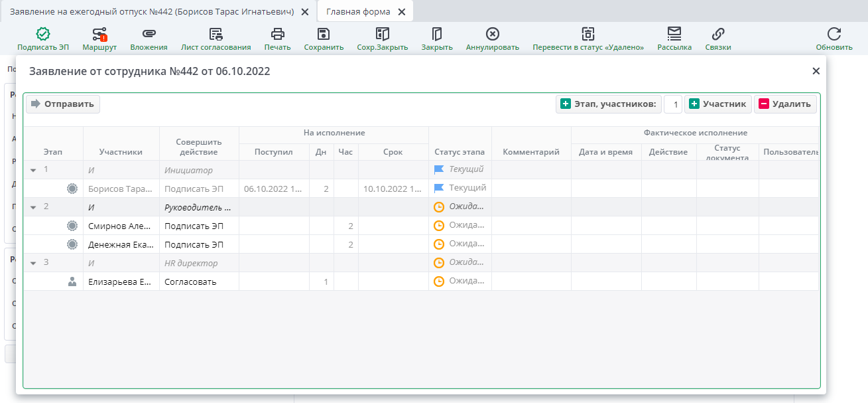The height and width of the screenshot is (403, 868).
Task: Open Лист согласования icon
Action: [216, 35]
